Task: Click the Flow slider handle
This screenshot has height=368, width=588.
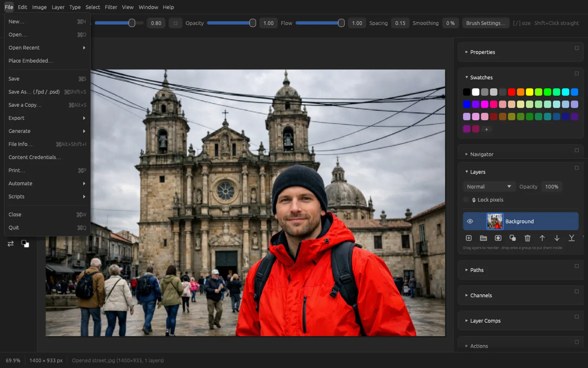Action: point(341,23)
